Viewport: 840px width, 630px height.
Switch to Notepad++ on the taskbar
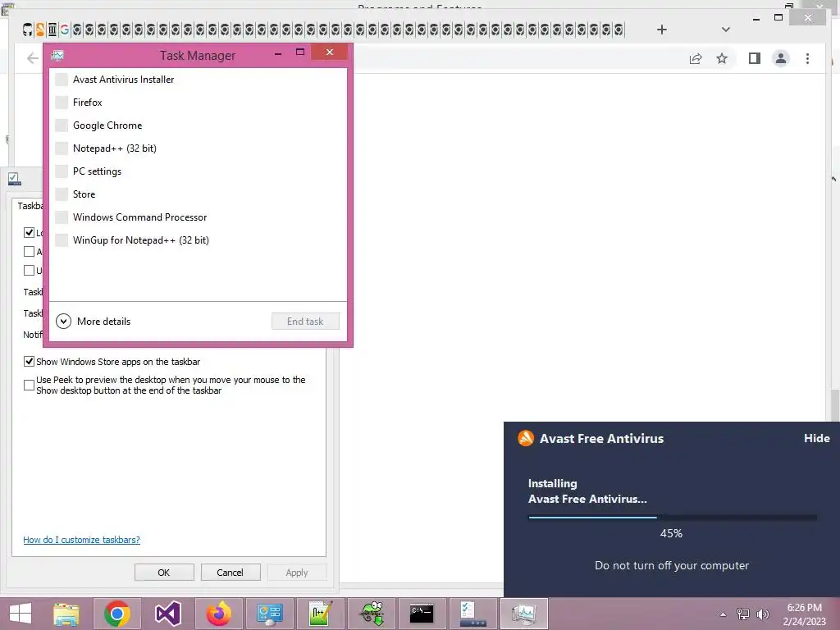(x=320, y=614)
